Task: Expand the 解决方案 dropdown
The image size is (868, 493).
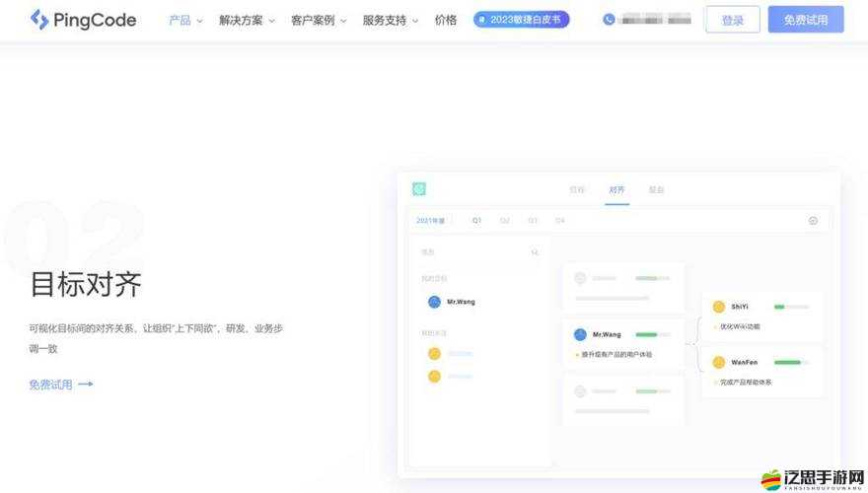Action: [247, 20]
